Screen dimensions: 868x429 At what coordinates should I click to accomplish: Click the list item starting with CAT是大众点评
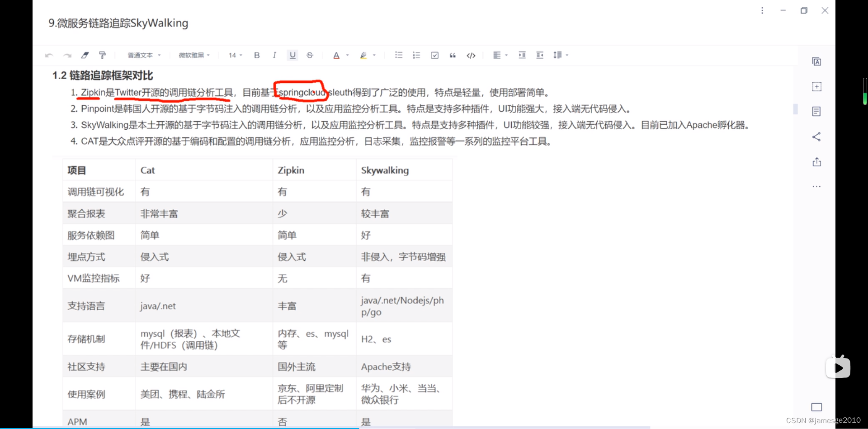pyautogui.click(x=311, y=141)
